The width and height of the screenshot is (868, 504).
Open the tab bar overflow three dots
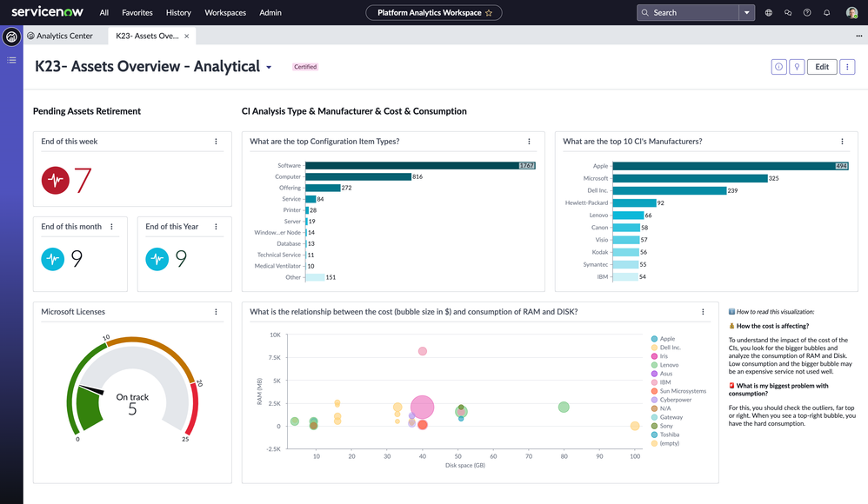click(858, 36)
